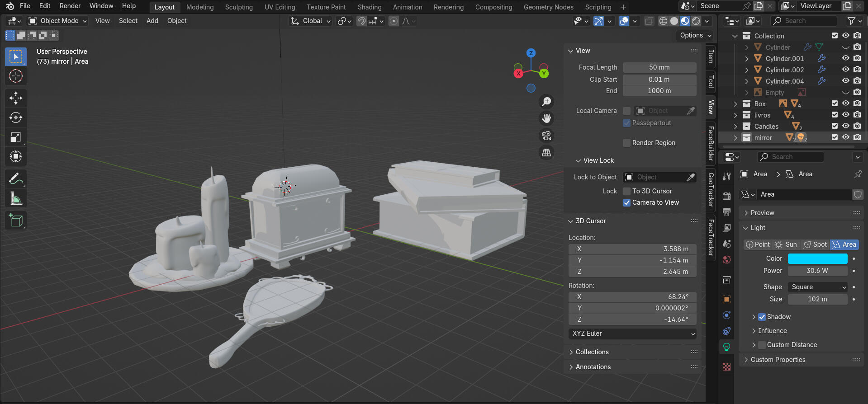Disable Camera to View lock

tap(626, 202)
